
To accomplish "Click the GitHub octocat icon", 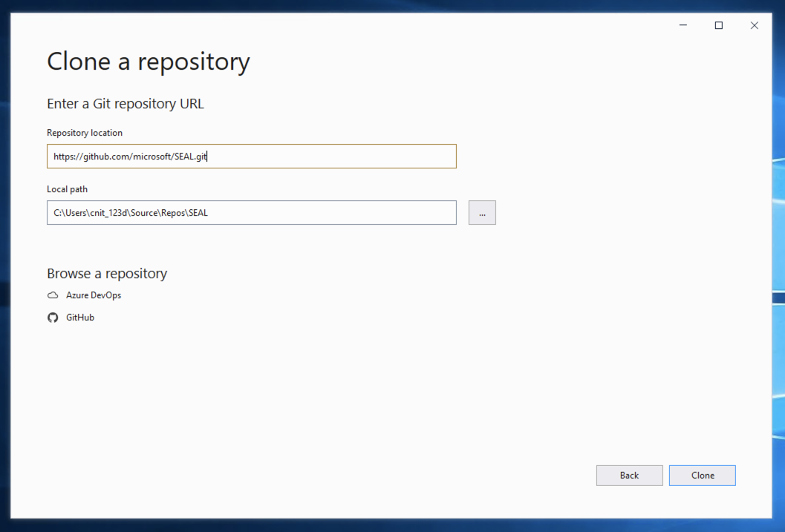I will click(53, 318).
